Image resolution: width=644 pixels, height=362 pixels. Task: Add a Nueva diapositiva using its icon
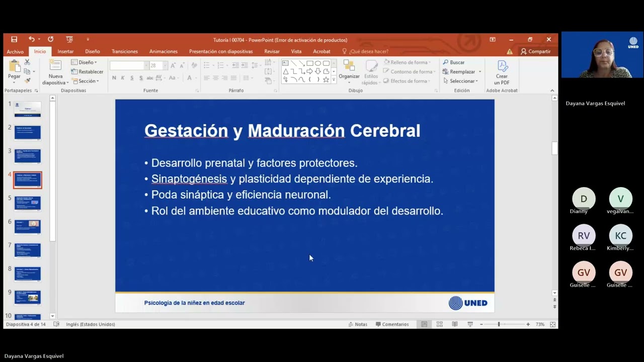tap(55, 65)
